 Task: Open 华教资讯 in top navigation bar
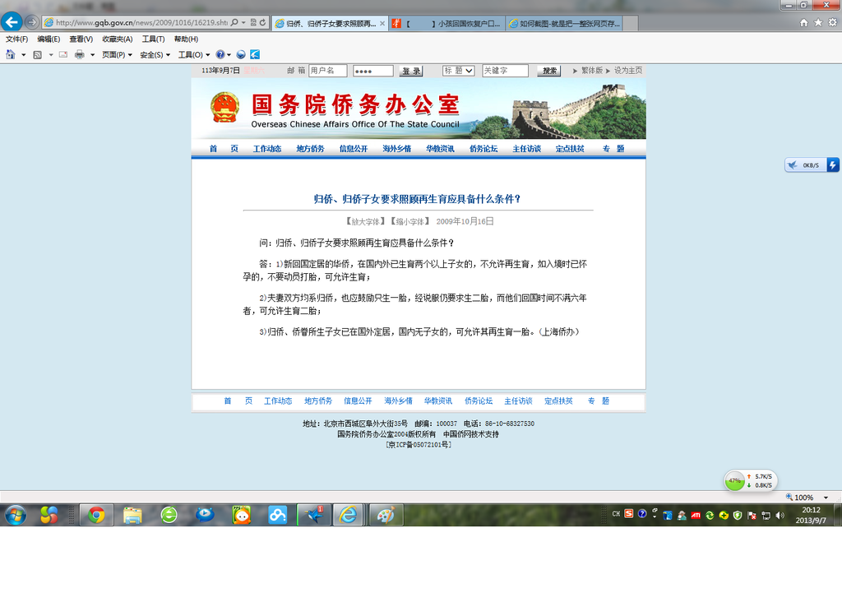[x=440, y=149]
